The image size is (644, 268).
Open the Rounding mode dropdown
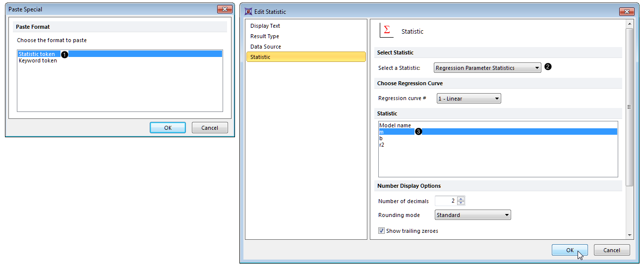(472, 215)
